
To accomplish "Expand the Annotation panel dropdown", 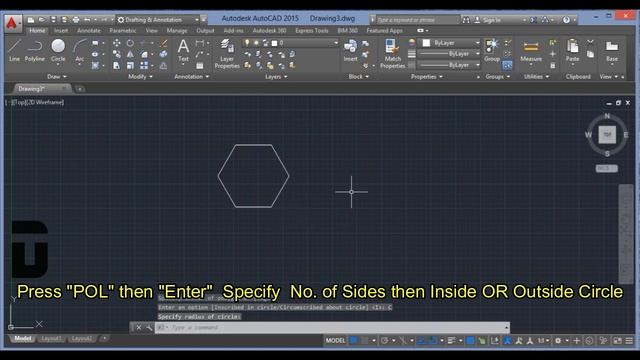I will 191,77.
